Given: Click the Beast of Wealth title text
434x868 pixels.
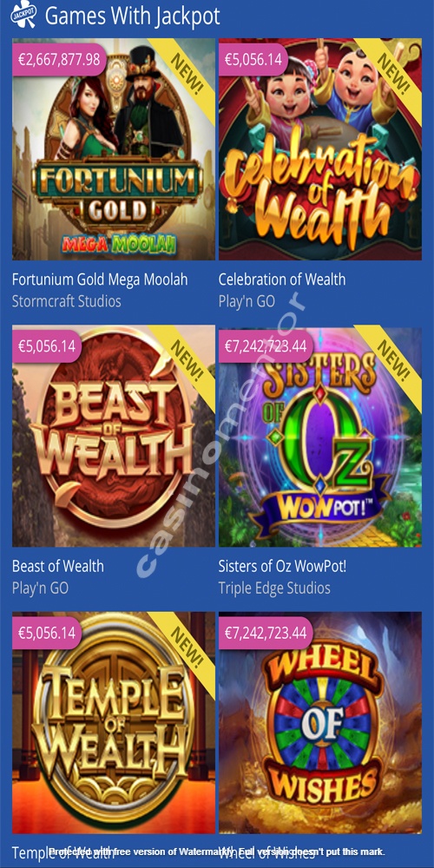Looking at the screenshot, I should (x=57, y=566).
